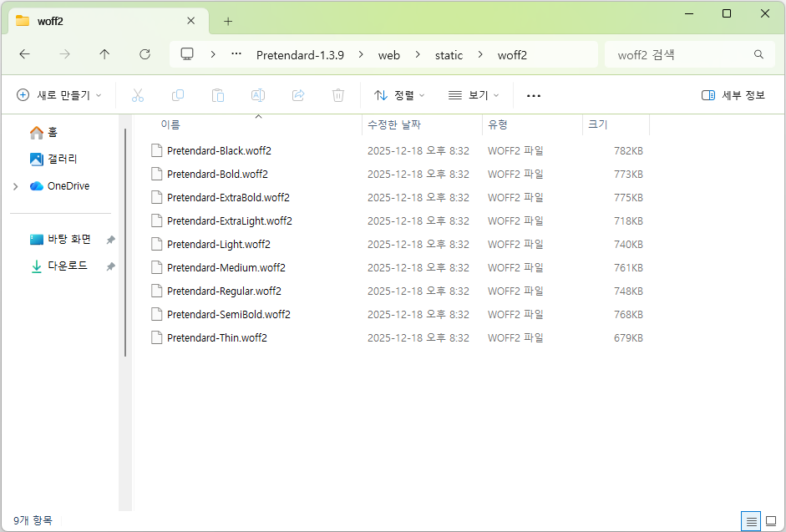This screenshot has height=532, width=786.
Task: Select Pretendard-Bold.woff2 file name
Action: 217,174
